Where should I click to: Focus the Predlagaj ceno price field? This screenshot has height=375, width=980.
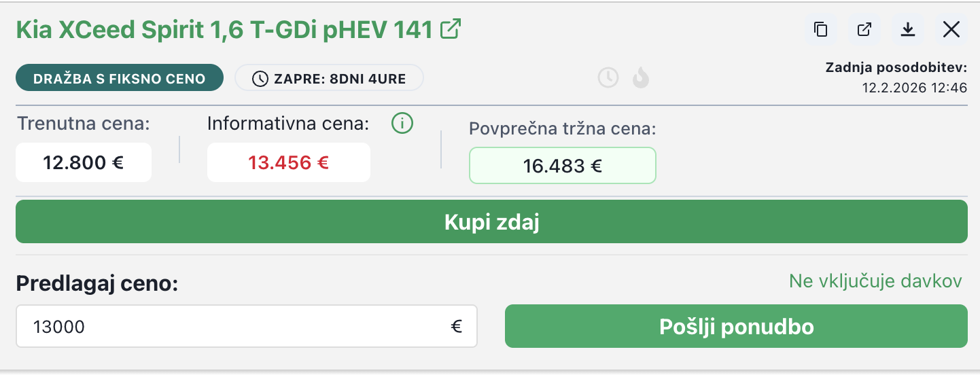point(231,327)
